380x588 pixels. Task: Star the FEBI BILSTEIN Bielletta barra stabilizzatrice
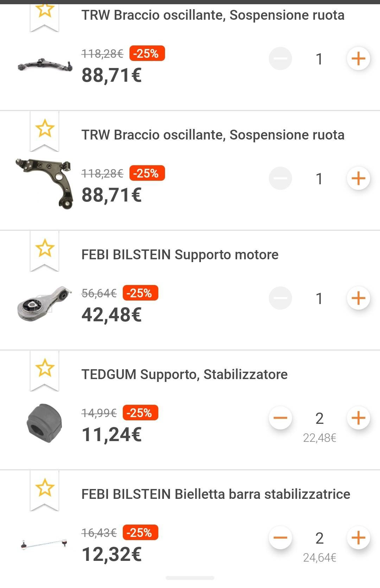(45, 488)
